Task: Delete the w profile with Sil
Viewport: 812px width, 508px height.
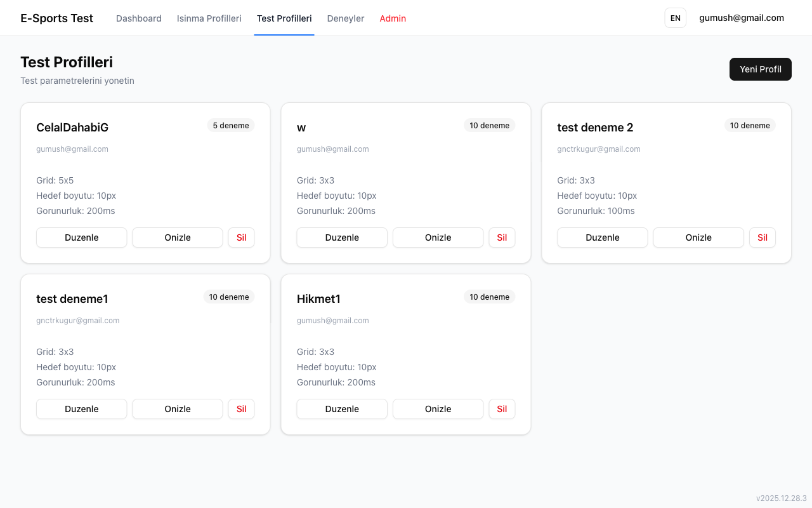Action: point(502,237)
